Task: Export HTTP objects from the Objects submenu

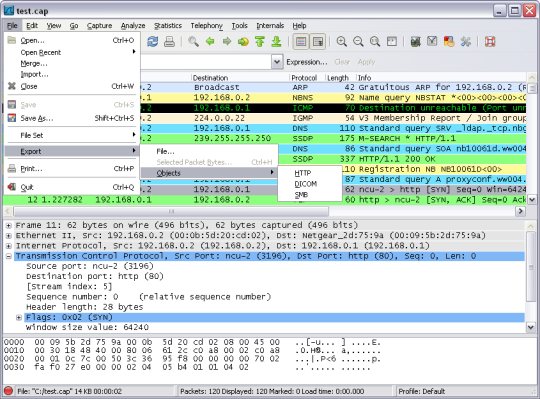Action: 309,173
